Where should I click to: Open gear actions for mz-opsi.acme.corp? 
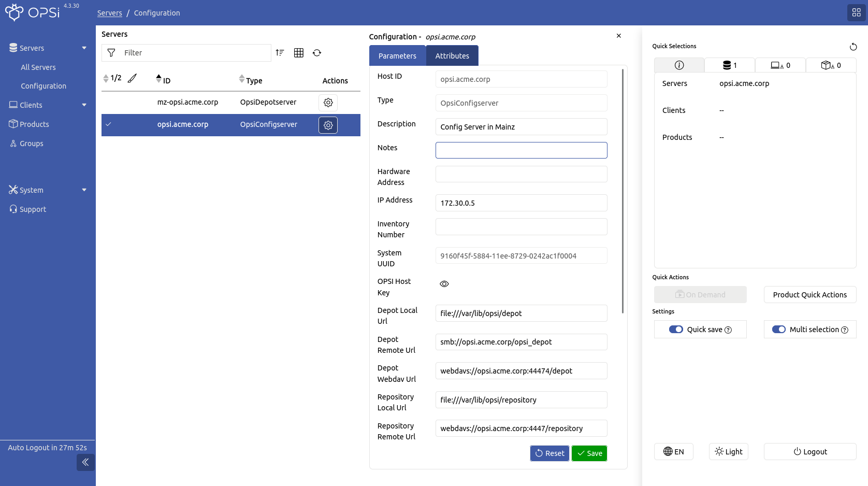coord(328,103)
